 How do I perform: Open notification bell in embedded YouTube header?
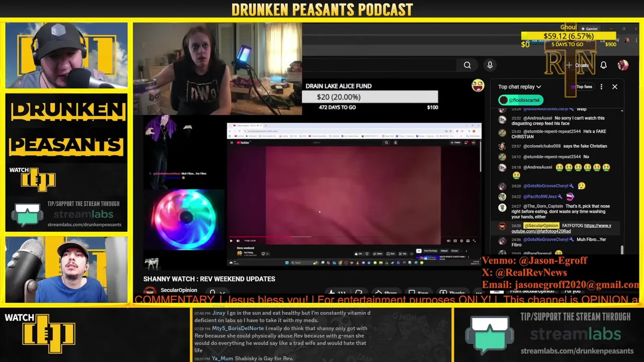(x=466, y=142)
